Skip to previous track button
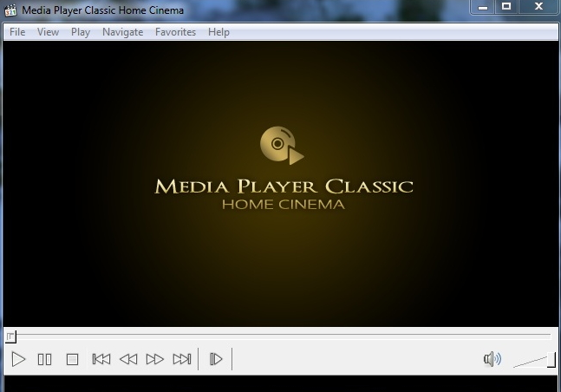This screenshot has width=561, height=392. click(101, 359)
